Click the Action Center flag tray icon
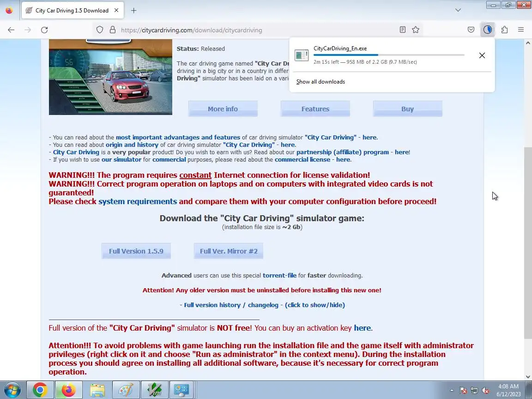The width and height of the screenshot is (532, 399). (463, 391)
